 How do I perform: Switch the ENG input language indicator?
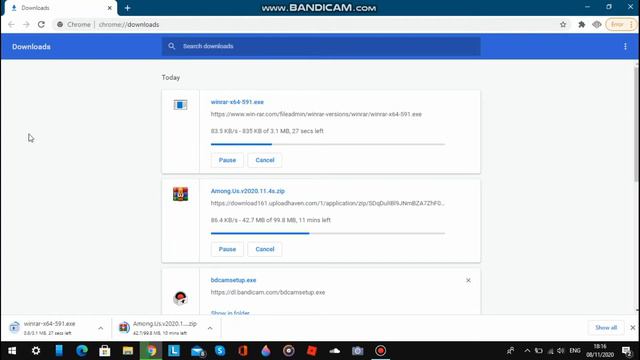575,351
